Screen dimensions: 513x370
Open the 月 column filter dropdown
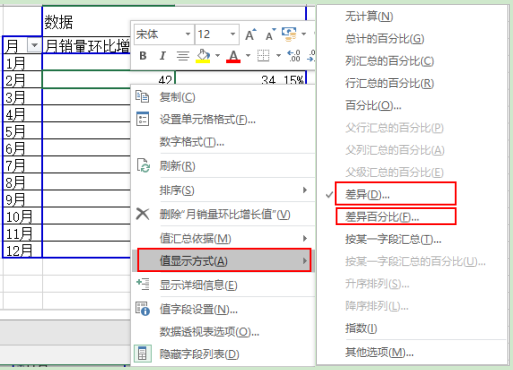click(x=34, y=45)
